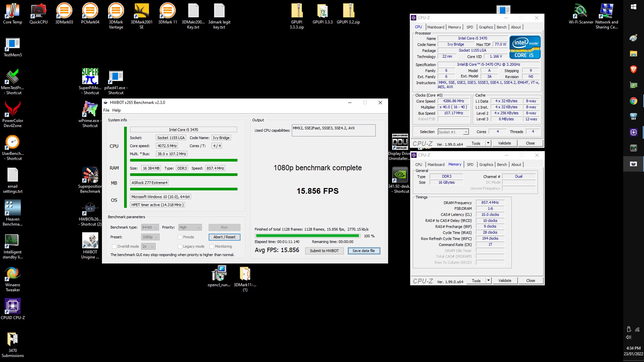644x362 pixels.
Task: Toggle the Overkill mode checkbox
Action: [x=114, y=246]
